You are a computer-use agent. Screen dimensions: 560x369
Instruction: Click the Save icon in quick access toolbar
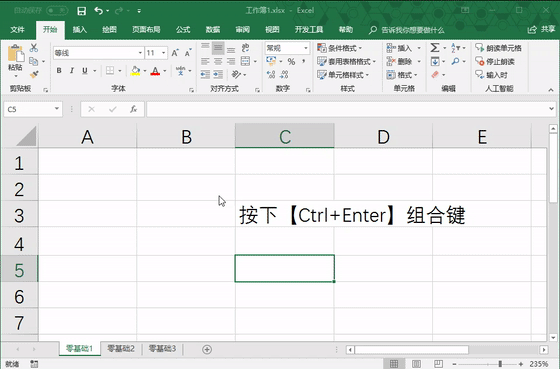tap(81, 11)
